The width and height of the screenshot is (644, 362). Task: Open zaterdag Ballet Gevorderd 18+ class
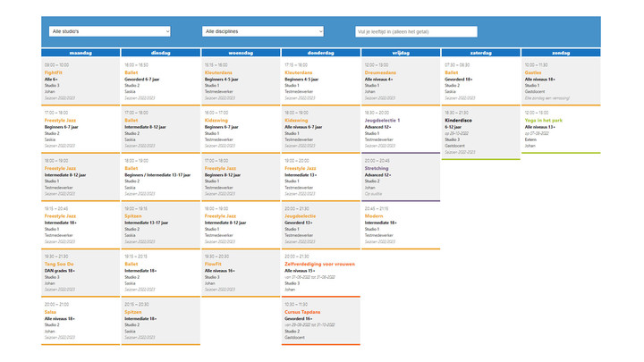[x=481, y=81]
